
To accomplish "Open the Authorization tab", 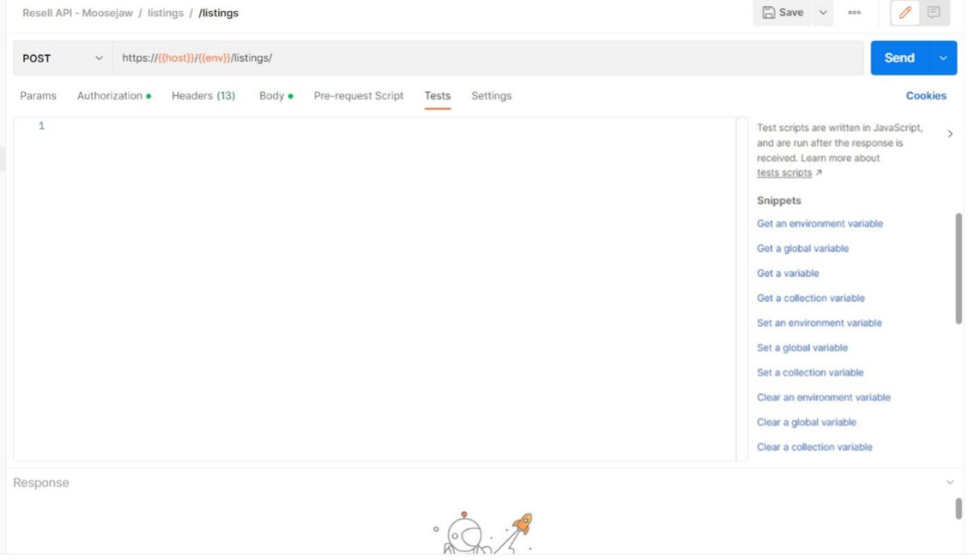I will pos(110,96).
